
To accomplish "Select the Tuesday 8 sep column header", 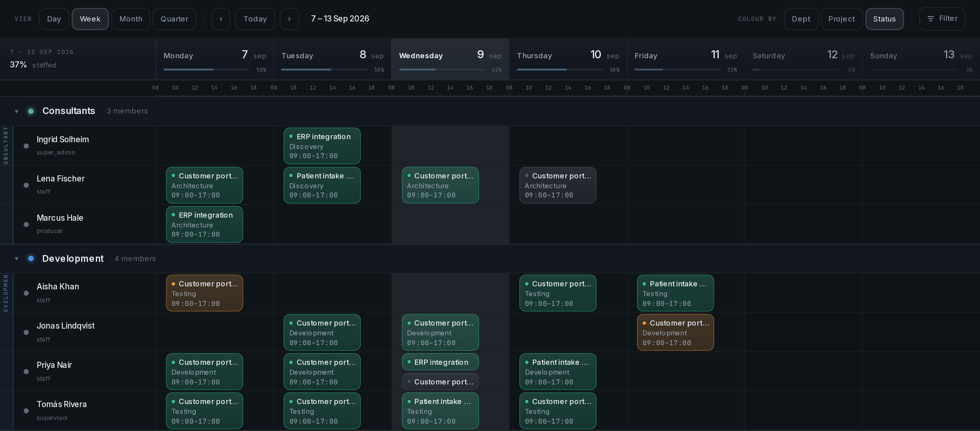I will [333, 59].
